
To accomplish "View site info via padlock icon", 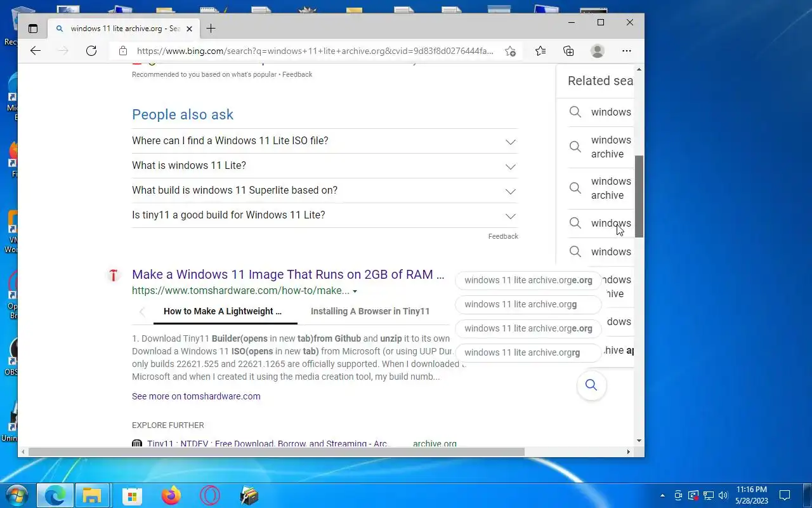I will 123,51.
